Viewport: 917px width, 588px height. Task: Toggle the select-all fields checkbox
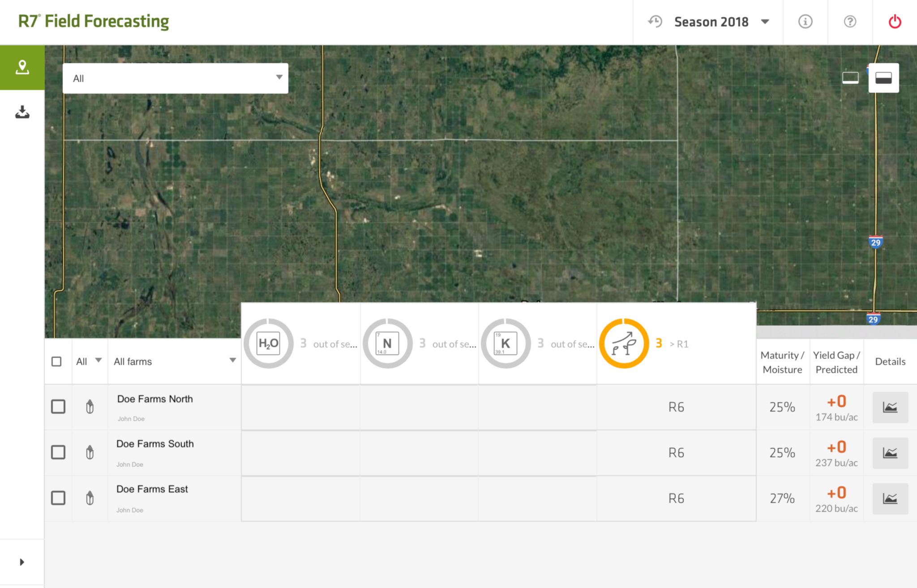click(x=56, y=361)
